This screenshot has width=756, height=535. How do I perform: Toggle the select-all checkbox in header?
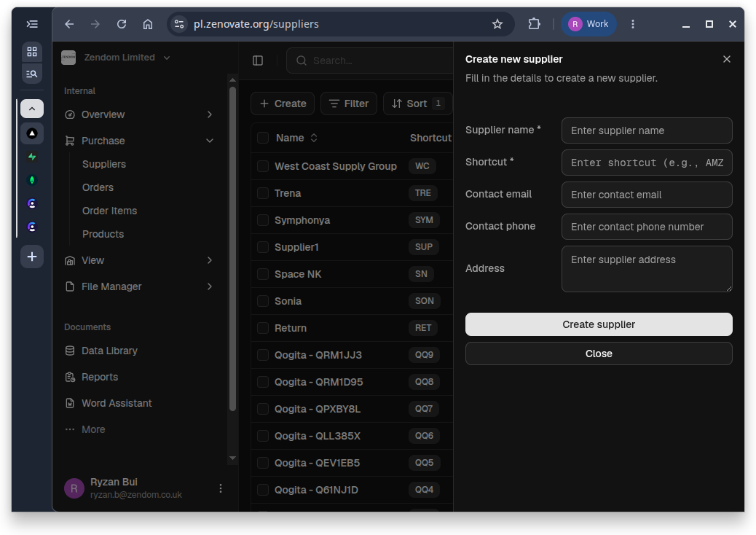point(263,138)
